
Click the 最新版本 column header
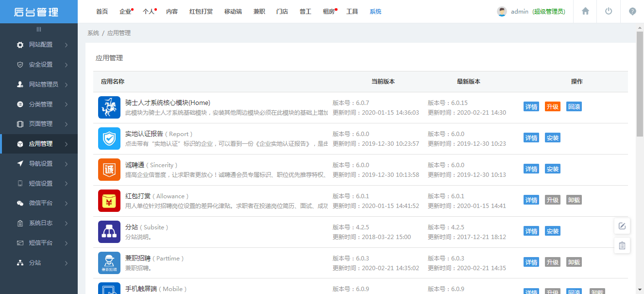[x=469, y=82]
